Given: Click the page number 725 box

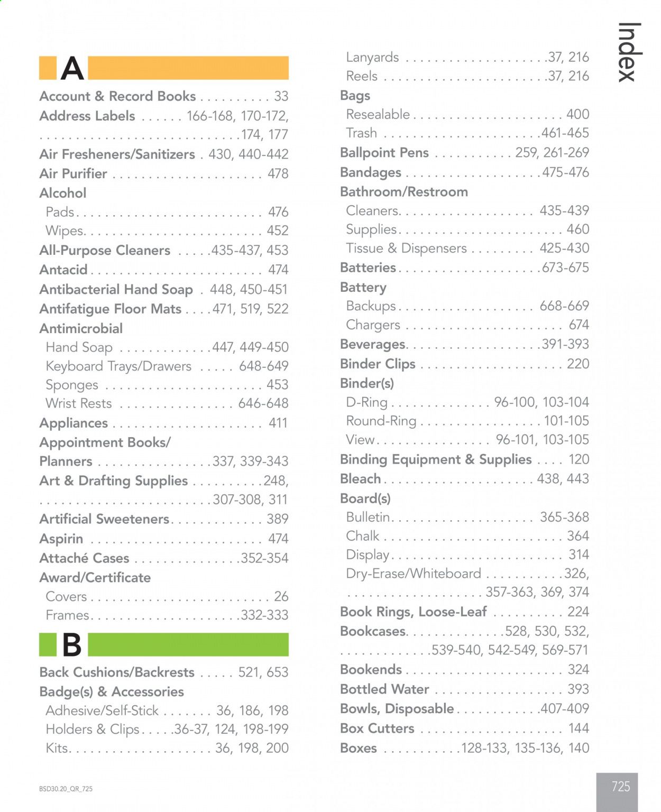Looking at the screenshot, I should coord(617,792).
